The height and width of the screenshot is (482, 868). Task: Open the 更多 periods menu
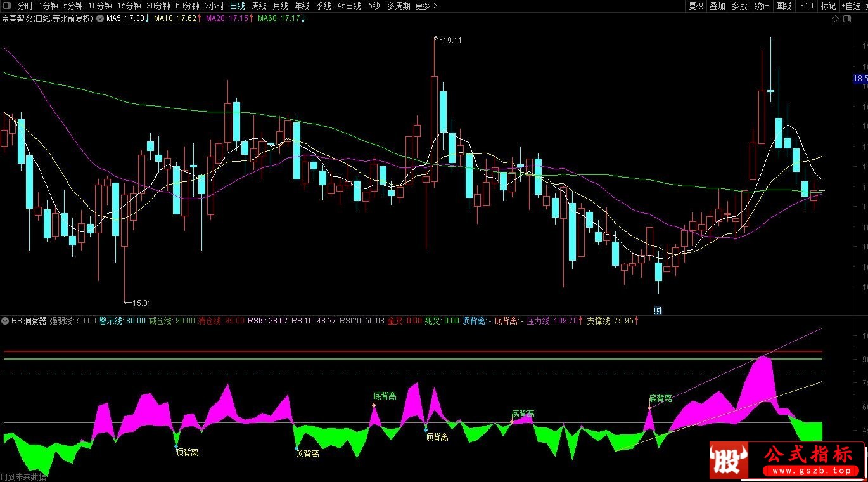pyautogui.click(x=426, y=6)
